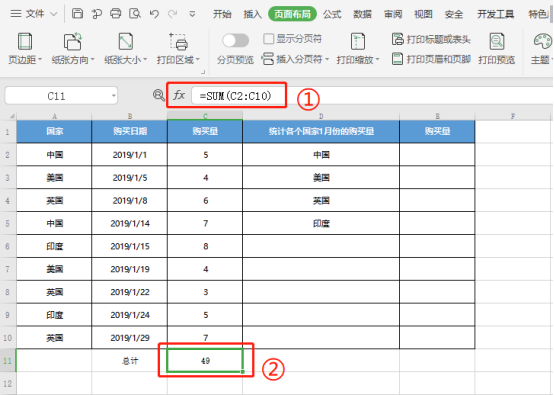This screenshot has width=554, height=395.
Task: Select column D header
Action: click(x=321, y=116)
